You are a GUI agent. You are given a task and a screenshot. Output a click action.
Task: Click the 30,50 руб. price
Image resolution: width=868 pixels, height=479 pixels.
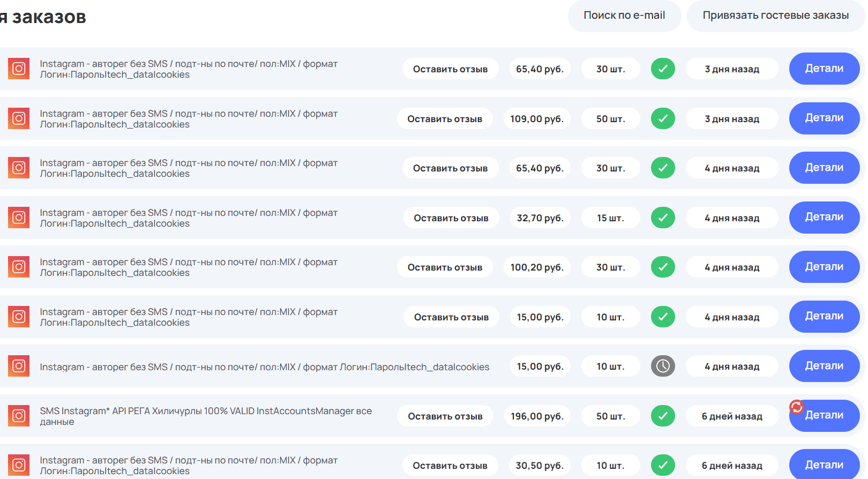click(x=540, y=466)
